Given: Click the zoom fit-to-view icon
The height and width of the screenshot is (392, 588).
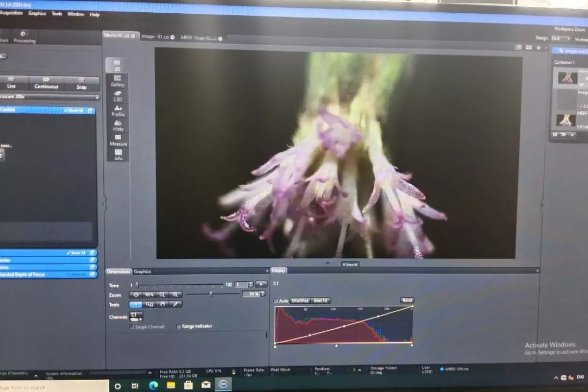Looking at the screenshot, I should (x=135, y=295).
